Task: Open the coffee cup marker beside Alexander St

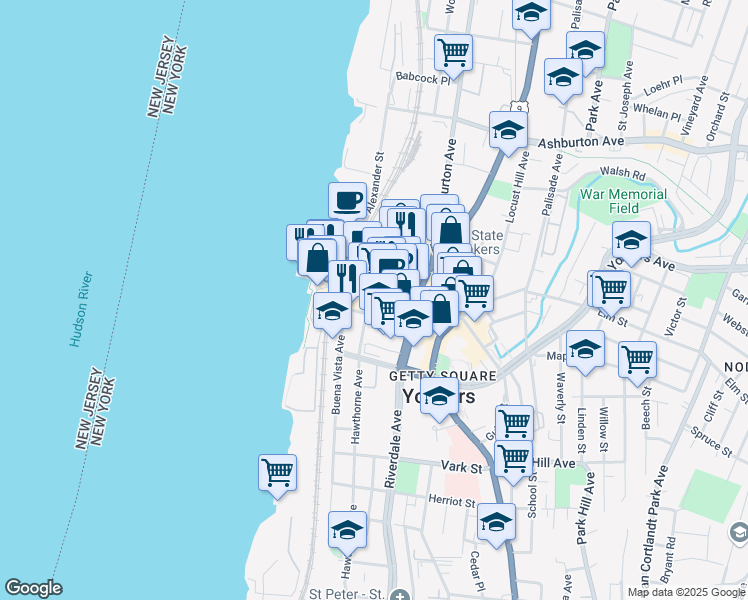Action: click(347, 201)
